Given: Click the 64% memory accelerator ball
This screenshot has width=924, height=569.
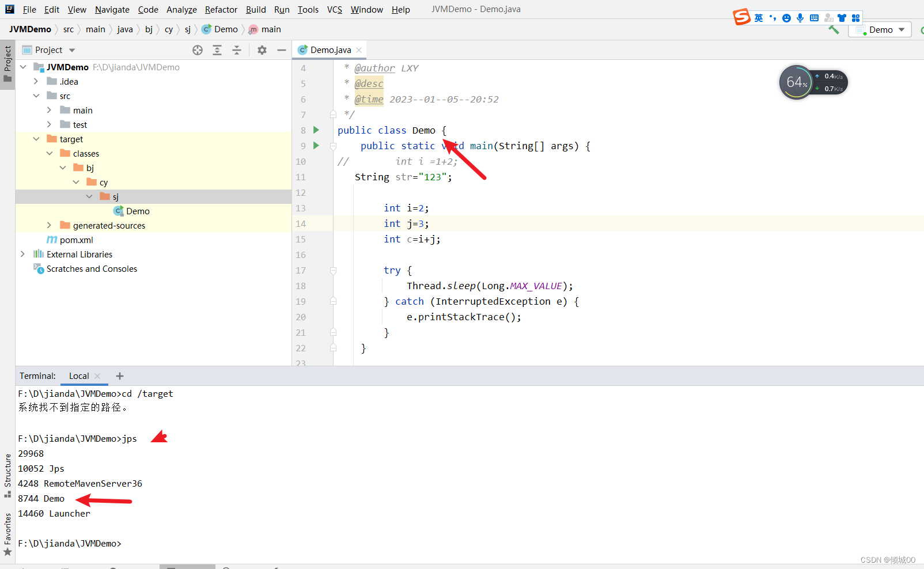Looking at the screenshot, I should pyautogui.click(x=796, y=82).
